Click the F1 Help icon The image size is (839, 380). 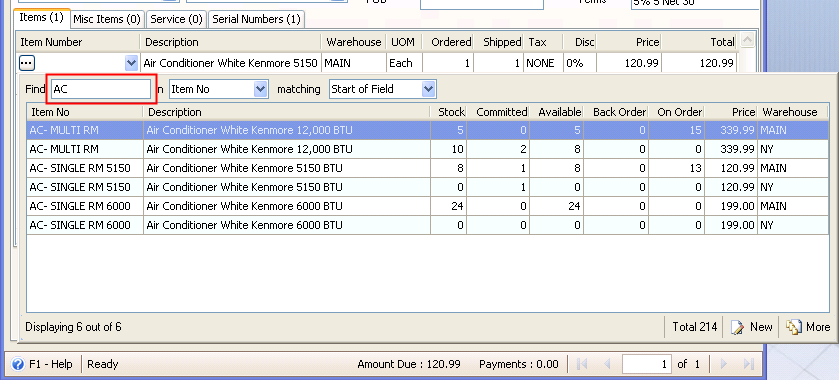[18, 364]
